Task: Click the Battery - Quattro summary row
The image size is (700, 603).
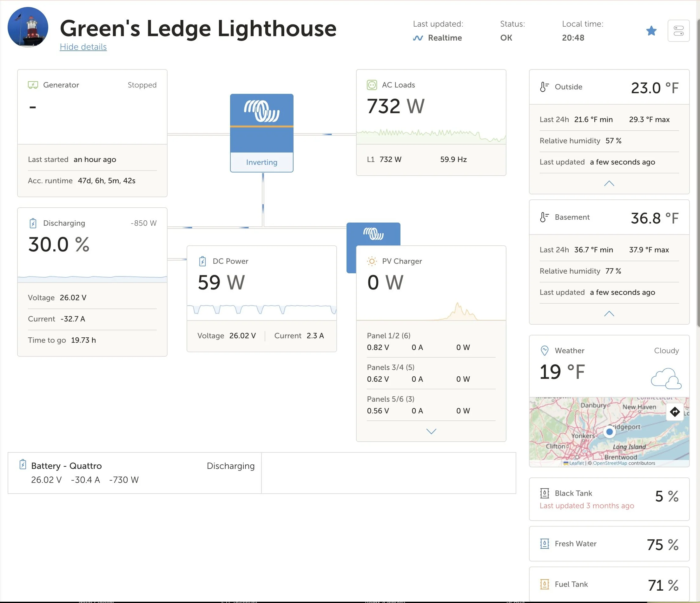Action: coord(135,473)
